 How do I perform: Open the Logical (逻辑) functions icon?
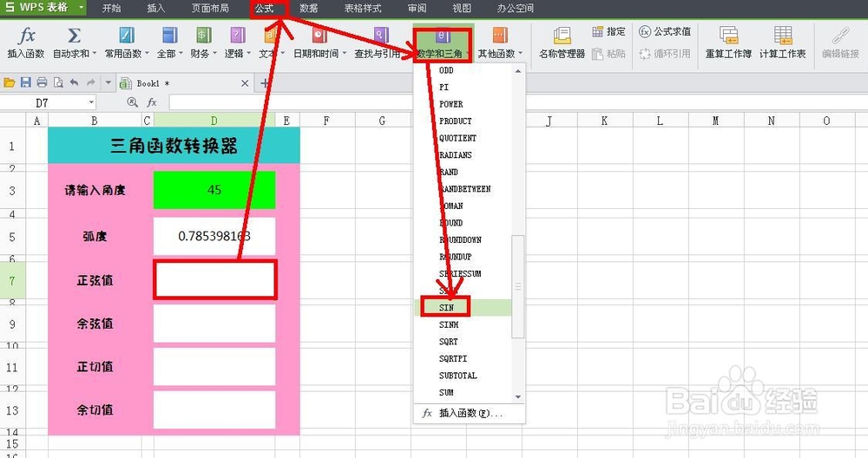[x=238, y=36]
